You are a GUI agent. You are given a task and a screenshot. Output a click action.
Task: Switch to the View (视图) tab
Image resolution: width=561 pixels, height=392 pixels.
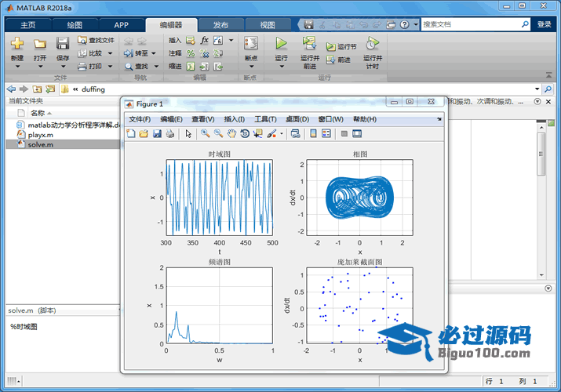click(x=268, y=25)
